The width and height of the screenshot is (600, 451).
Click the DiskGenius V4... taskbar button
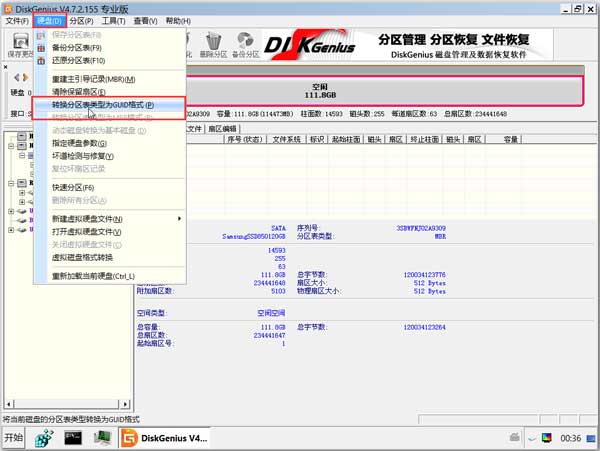click(165, 438)
